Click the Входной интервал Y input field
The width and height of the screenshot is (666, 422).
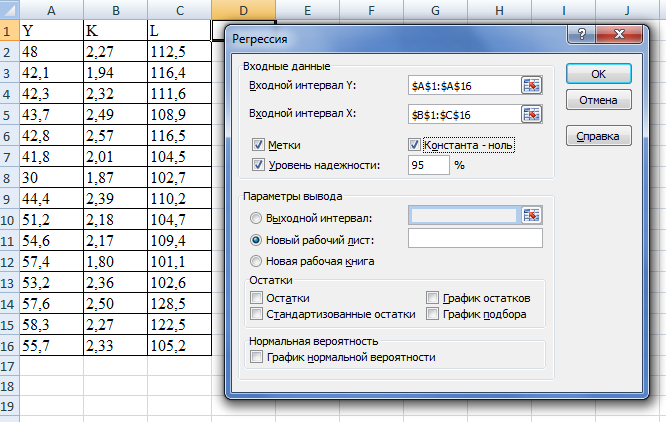[x=463, y=86]
